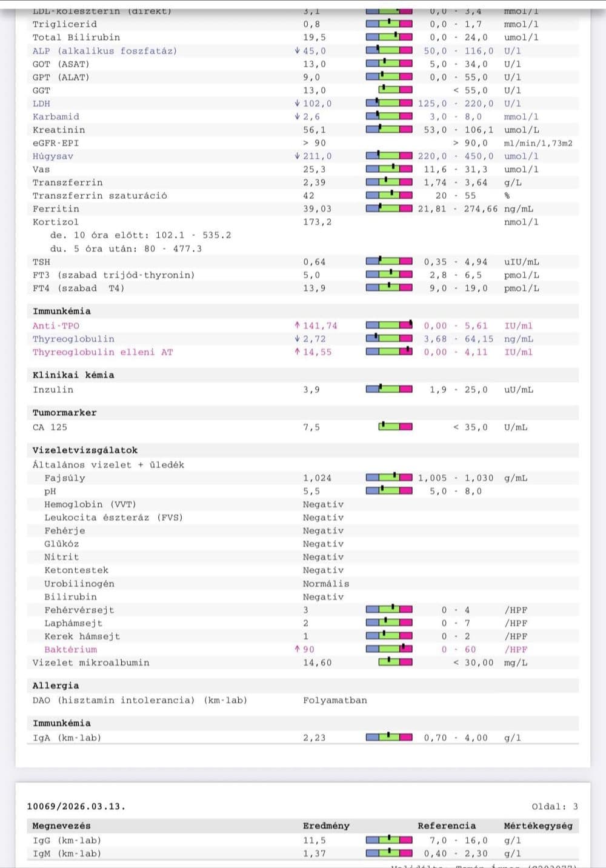Select the 'Triglicerid' row label
The height and width of the screenshot is (868, 606).
pos(65,24)
